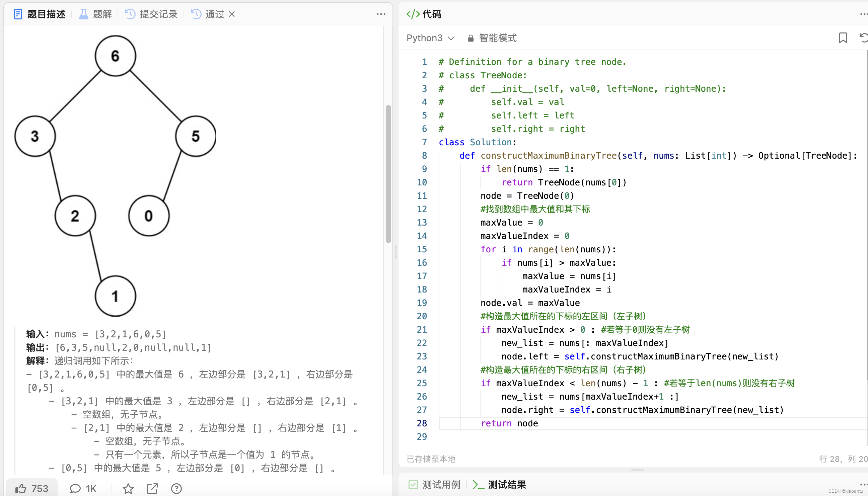Click the '#构造最大值所在的下标的右区间' comment

(x=563, y=369)
